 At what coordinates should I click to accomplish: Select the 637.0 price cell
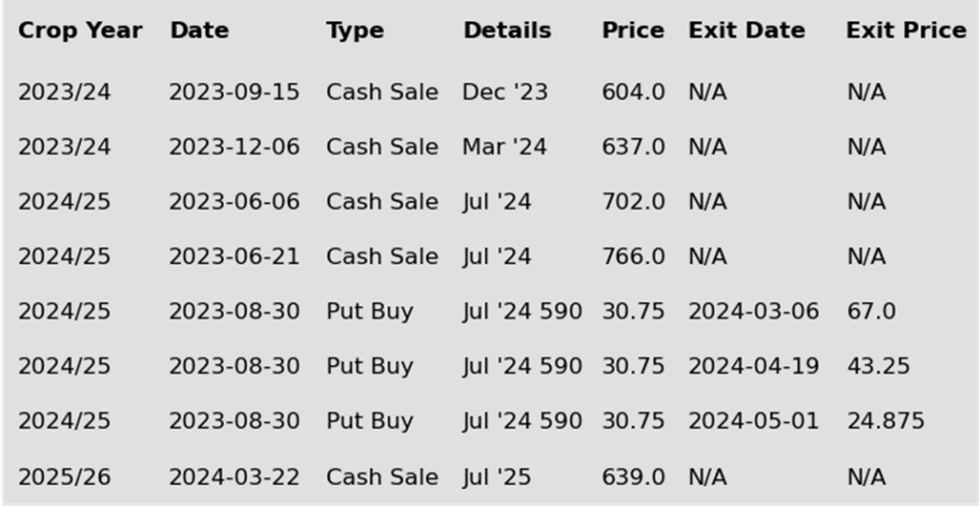tap(634, 147)
